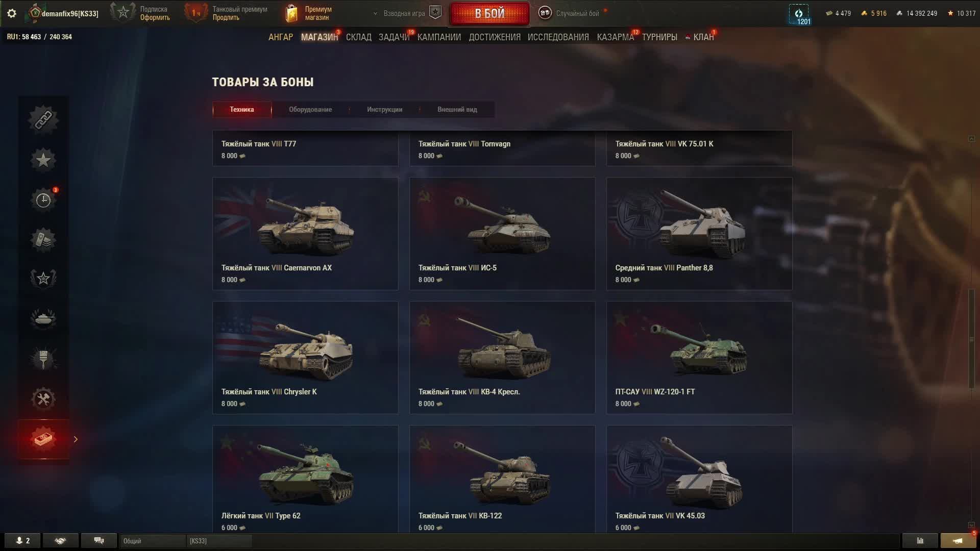Open the Случайный бой battle mode selector
980x551 pixels.
click(572, 13)
